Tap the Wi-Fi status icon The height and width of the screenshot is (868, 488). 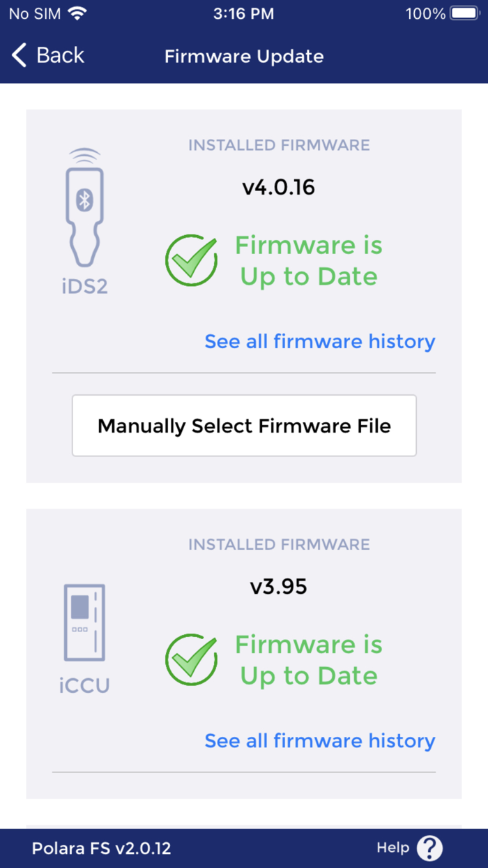tap(77, 13)
